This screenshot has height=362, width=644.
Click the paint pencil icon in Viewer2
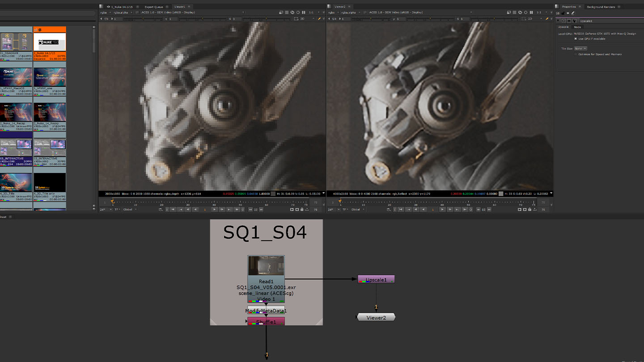click(x=547, y=19)
